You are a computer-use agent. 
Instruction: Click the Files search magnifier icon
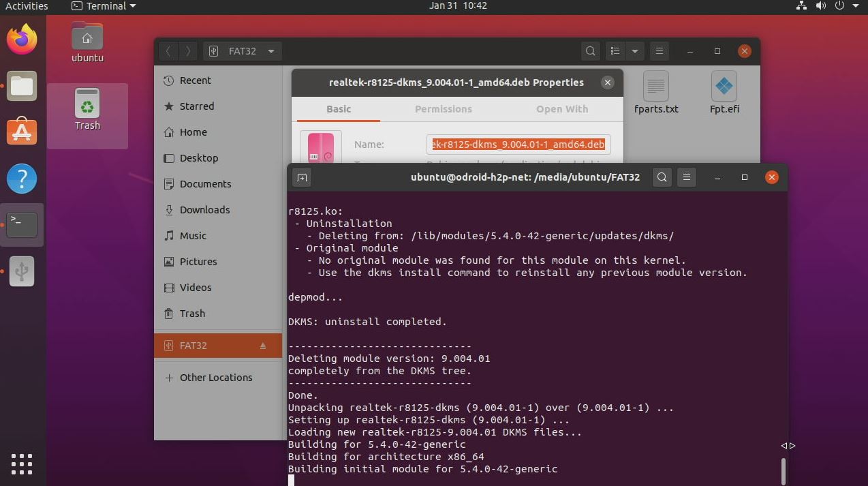(x=591, y=51)
